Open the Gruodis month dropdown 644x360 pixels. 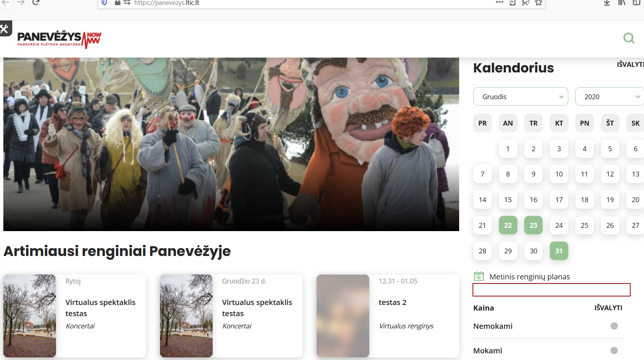point(520,97)
